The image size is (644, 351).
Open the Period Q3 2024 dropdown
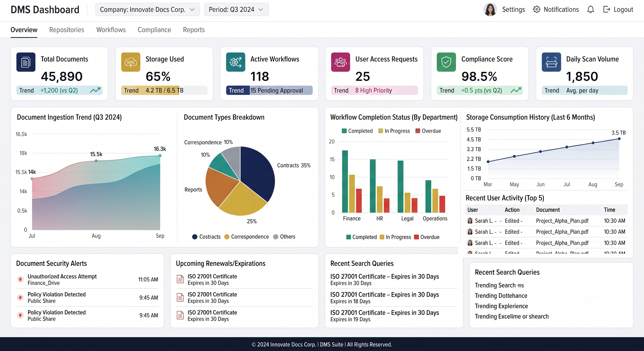pyautogui.click(x=236, y=10)
